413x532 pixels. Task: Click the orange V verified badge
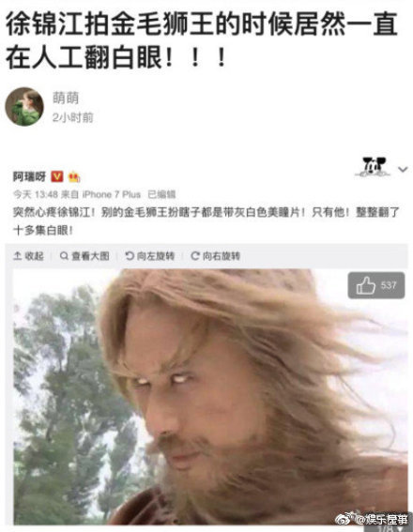[x=57, y=176]
